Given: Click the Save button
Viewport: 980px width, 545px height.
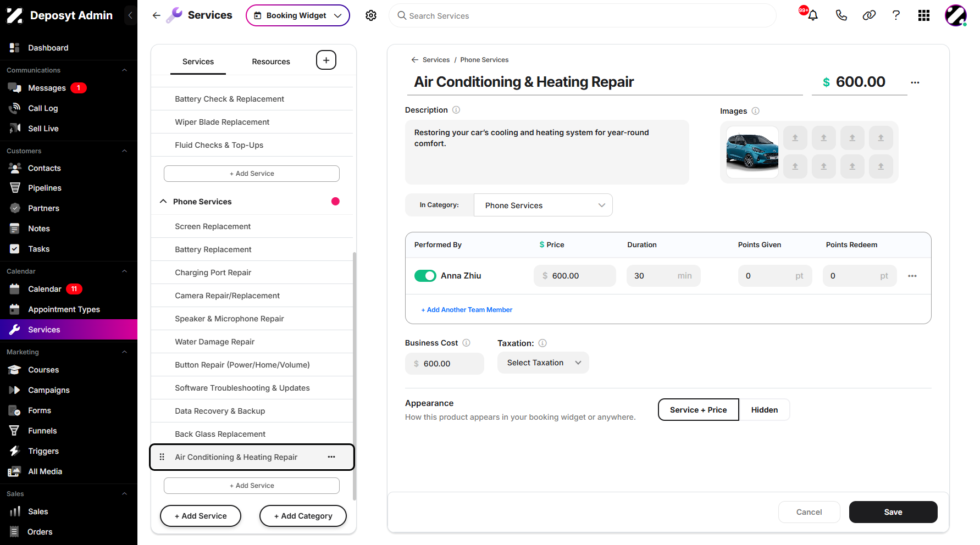Looking at the screenshot, I should [893, 512].
